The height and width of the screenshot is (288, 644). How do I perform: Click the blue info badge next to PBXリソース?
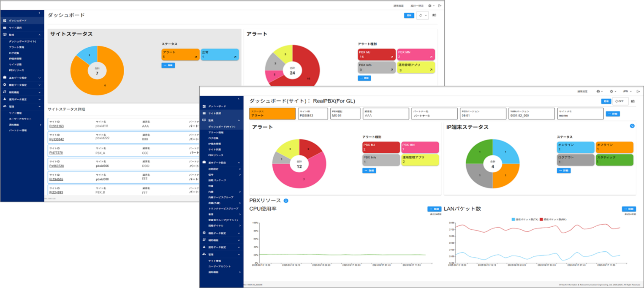pos(285,201)
